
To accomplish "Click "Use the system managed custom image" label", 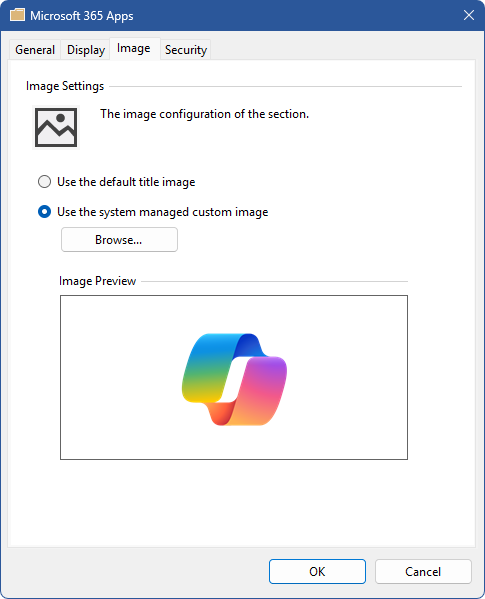I will [163, 212].
